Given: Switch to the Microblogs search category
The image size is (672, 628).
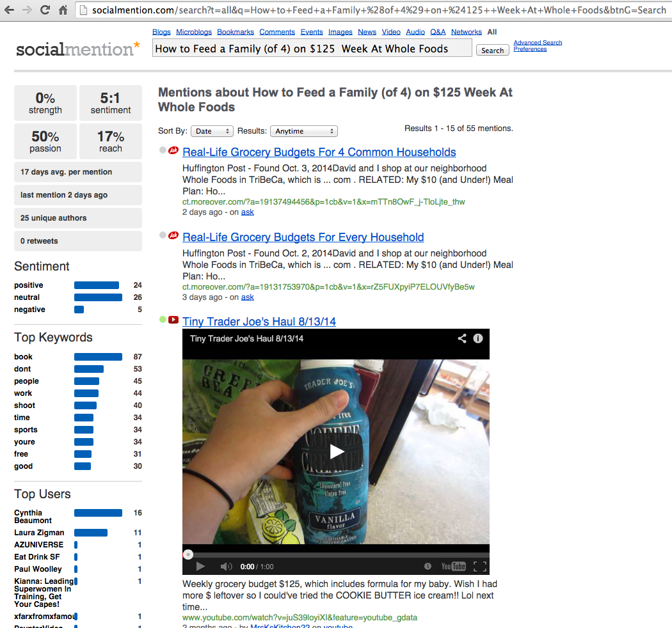Looking at the screenshot, I should coord(194,32).
